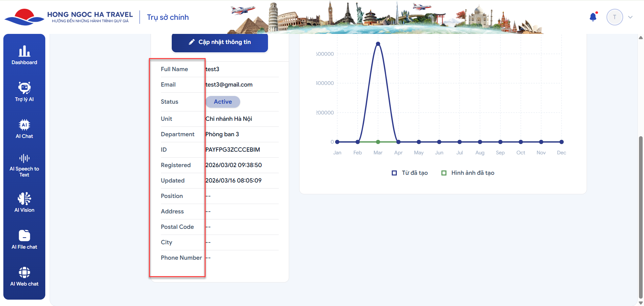Open the user avatar T menu
Screen dimensions: 644x306
click(614, 17)
